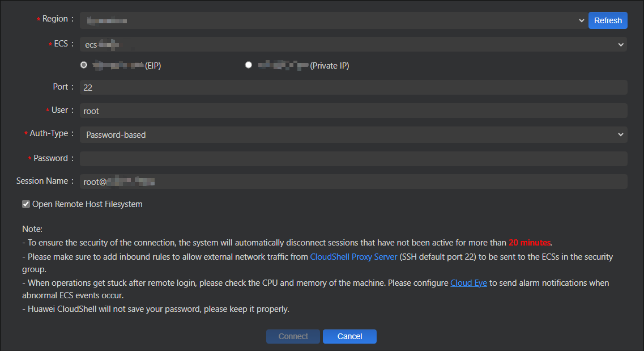Expand the ECS instance dropdown

[x=353, y=44]
